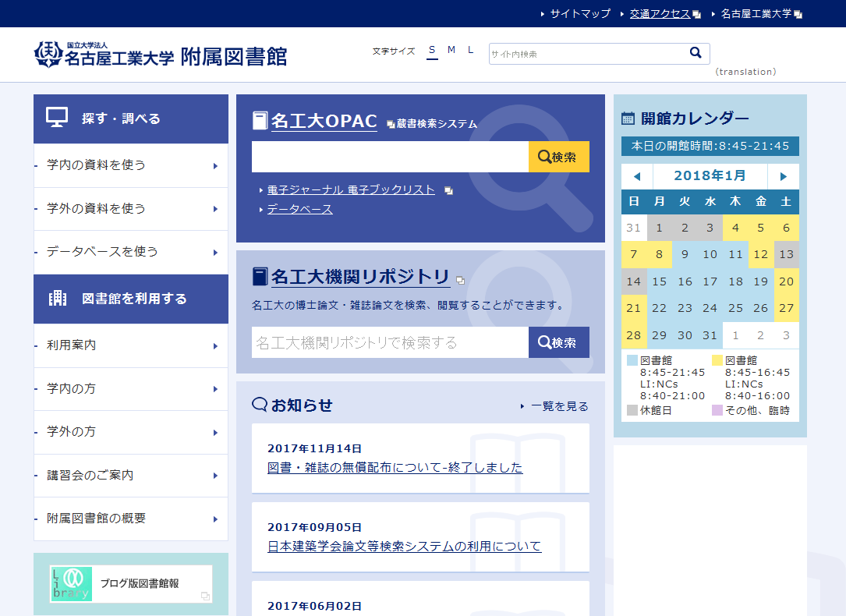Open ブログ版図書館報 banner
This screenshot has height=616, width=846.
pyautogui.click(x=131, y=583)
